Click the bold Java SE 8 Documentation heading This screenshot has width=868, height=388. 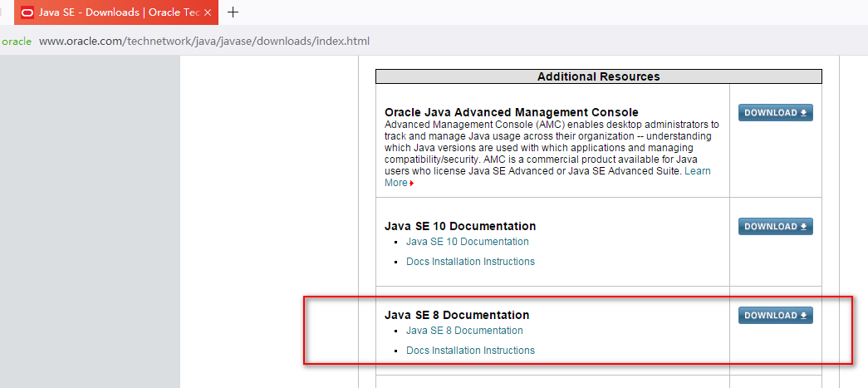tap(457, 315)
